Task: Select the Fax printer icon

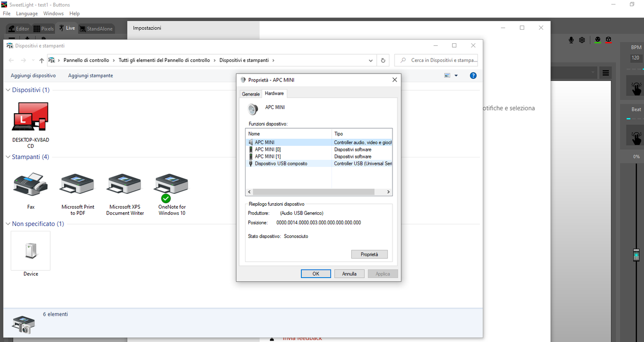Action: point(31,191)
